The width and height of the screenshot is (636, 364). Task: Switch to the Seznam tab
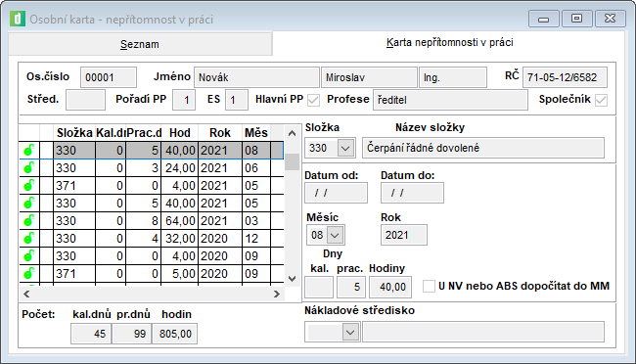140,44
